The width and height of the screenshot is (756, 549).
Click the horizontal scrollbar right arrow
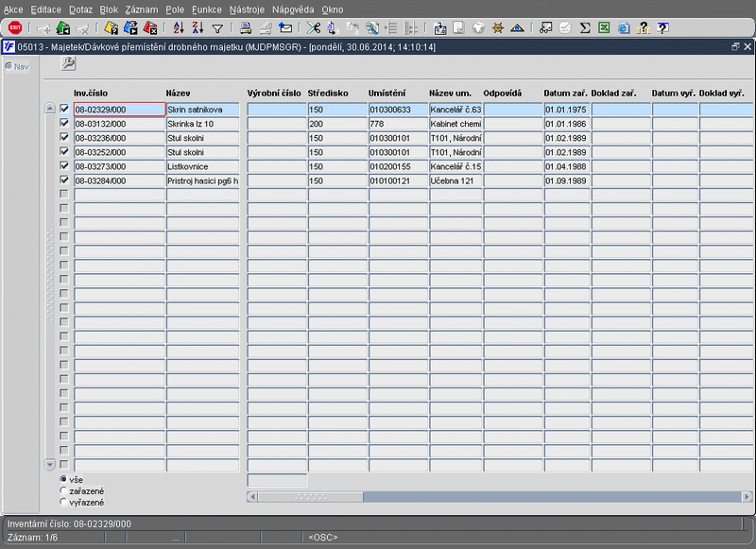point(747,496)
